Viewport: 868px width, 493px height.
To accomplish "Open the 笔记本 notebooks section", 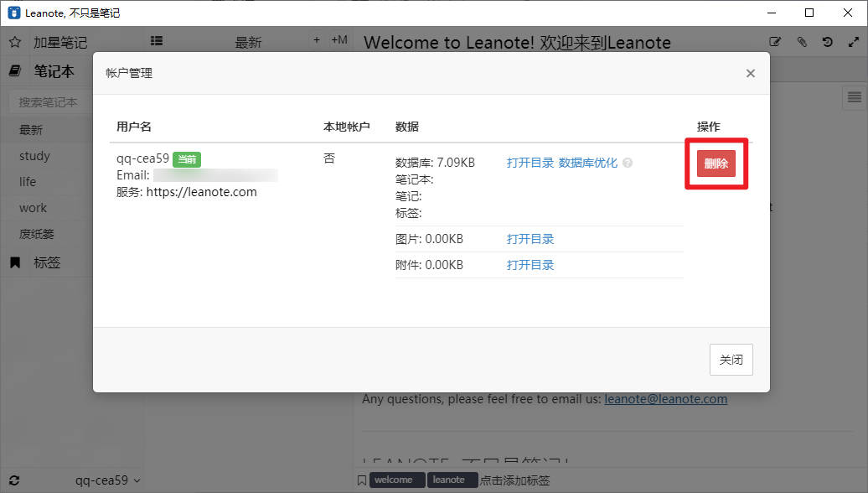I will 54,71.
